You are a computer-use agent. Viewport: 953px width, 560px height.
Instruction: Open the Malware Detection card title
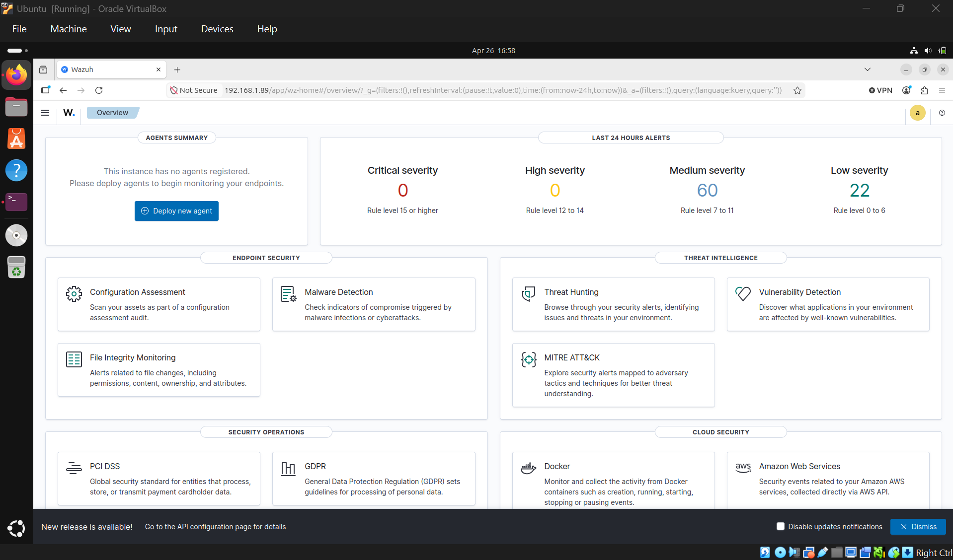pyautogui.click(x=338, y=292)
